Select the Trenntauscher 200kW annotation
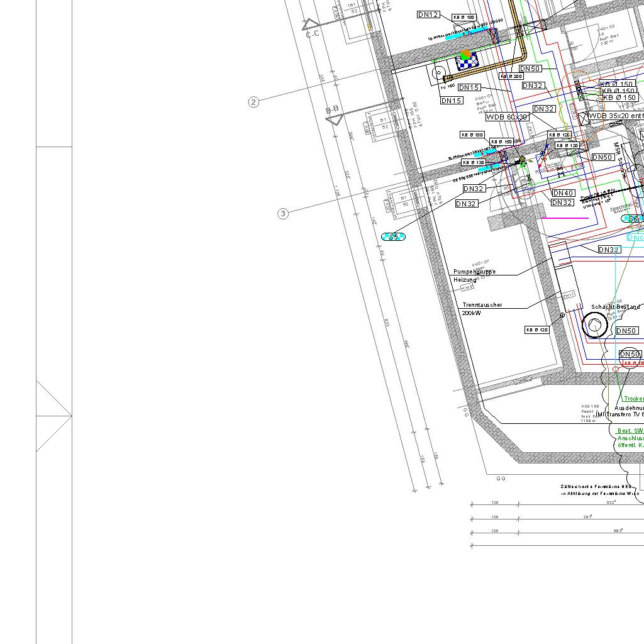 coord(482,309)
